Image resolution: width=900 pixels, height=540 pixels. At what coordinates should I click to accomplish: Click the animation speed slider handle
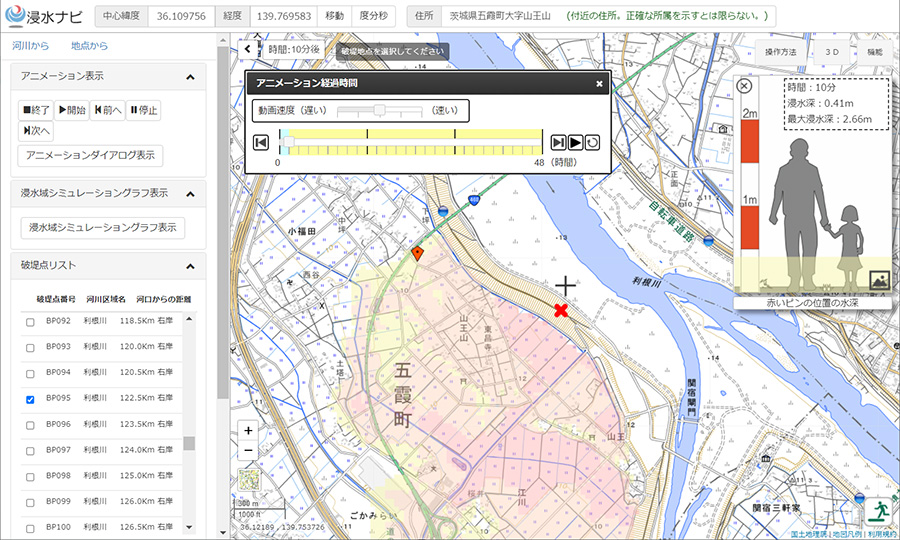pos(379,110)
